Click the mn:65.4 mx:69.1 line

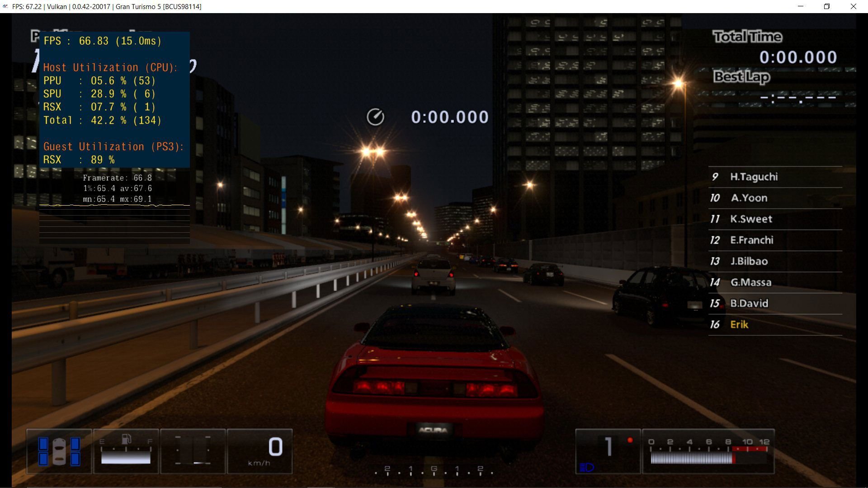pos(118,199)
